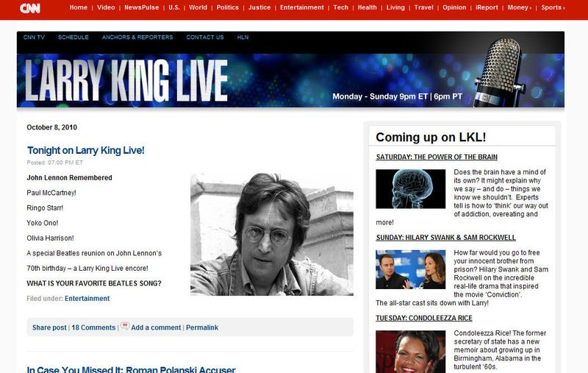Click the comment bubble icon
The width and height of the screenshot is (588, 373).
[x=125, y=326]
